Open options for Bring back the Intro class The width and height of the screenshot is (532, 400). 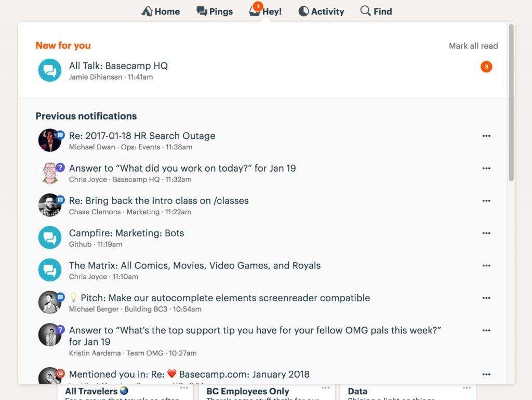coord(486,201)
